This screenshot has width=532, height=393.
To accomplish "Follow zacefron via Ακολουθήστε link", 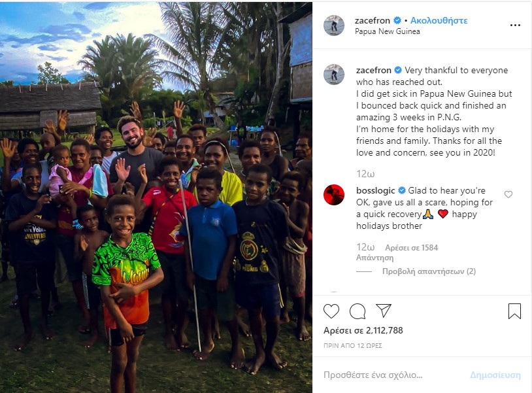I will [x=439, y=20].
